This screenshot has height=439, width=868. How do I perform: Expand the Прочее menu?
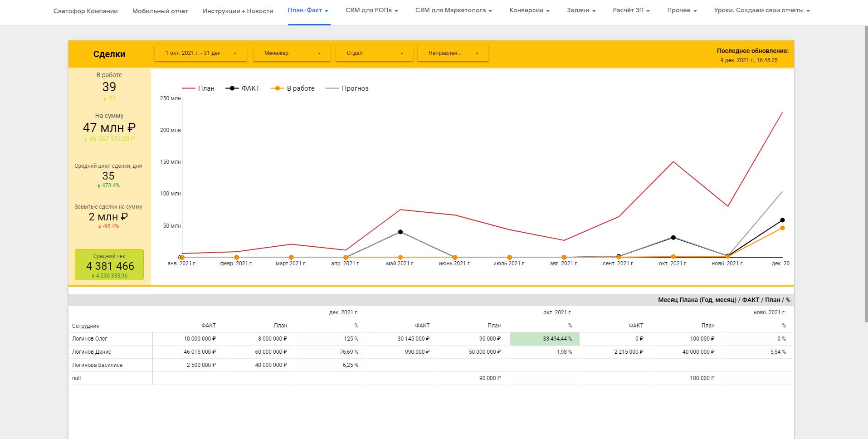682,10
